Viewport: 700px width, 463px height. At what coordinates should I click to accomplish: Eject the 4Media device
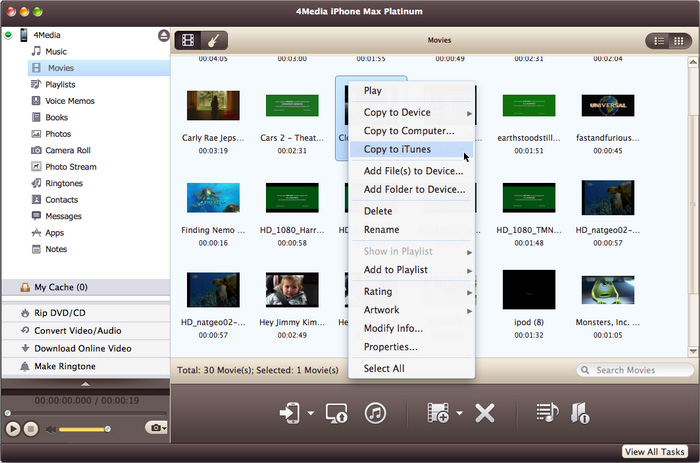pos(163,36)
